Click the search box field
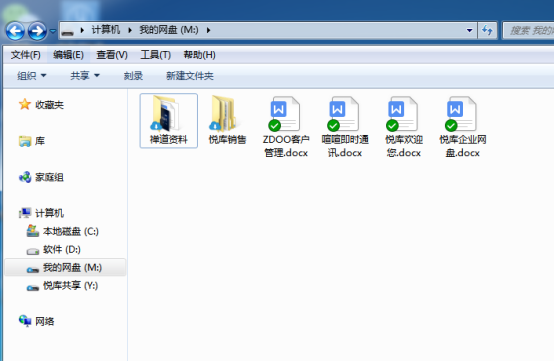The image size is (554, 361). 529,30
